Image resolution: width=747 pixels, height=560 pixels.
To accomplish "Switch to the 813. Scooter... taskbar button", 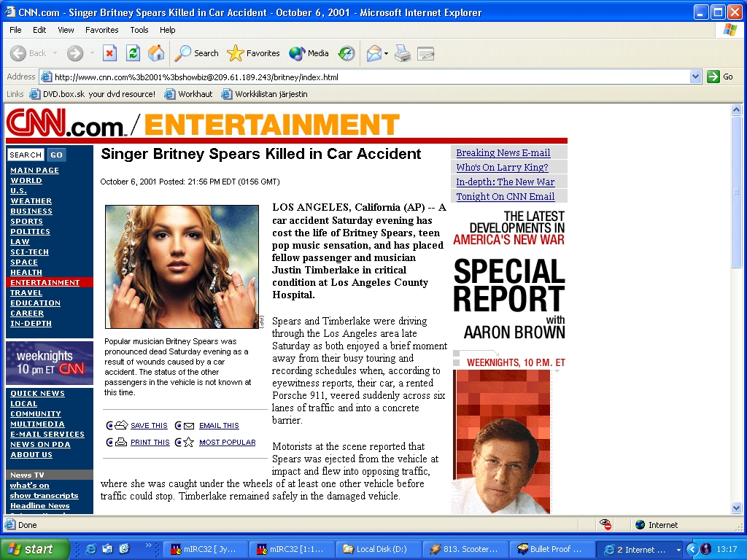I will (465, 550).
